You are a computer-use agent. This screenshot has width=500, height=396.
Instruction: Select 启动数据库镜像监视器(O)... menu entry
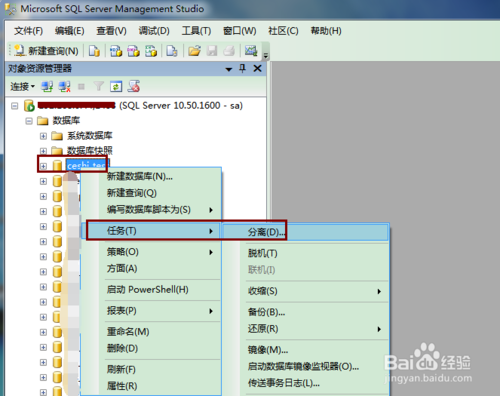[x=305, y=367]
